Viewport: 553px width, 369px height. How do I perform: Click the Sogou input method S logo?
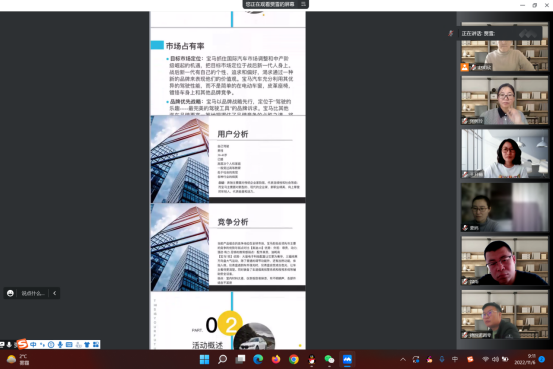point(22,344)
